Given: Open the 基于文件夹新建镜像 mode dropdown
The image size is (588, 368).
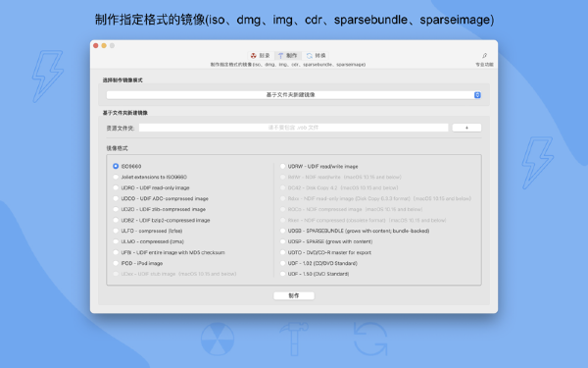Looking at the screenshot, I should [x=294, y=95].
